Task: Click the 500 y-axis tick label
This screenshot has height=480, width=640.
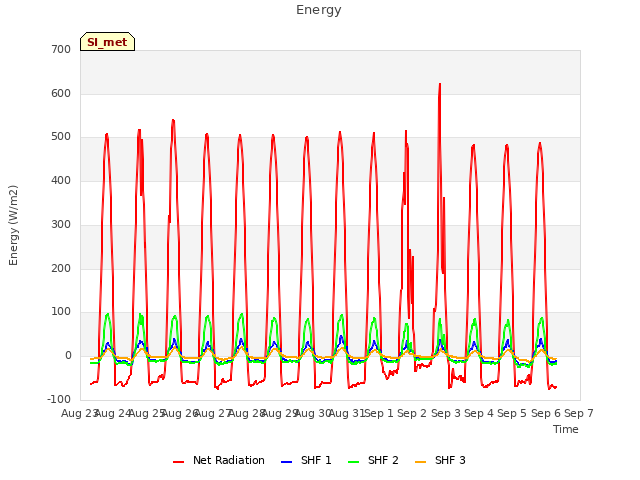Action: tap(61, 137)
